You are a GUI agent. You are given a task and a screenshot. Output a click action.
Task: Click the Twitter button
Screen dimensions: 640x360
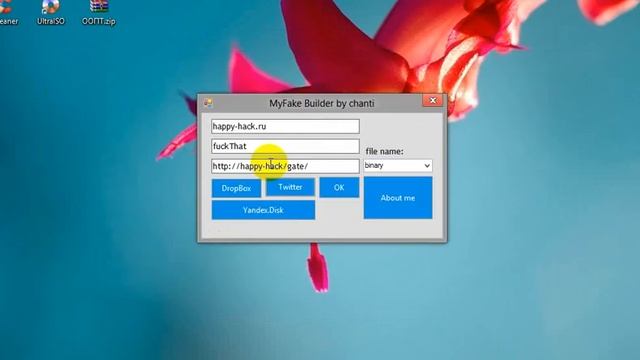point(290,187)
